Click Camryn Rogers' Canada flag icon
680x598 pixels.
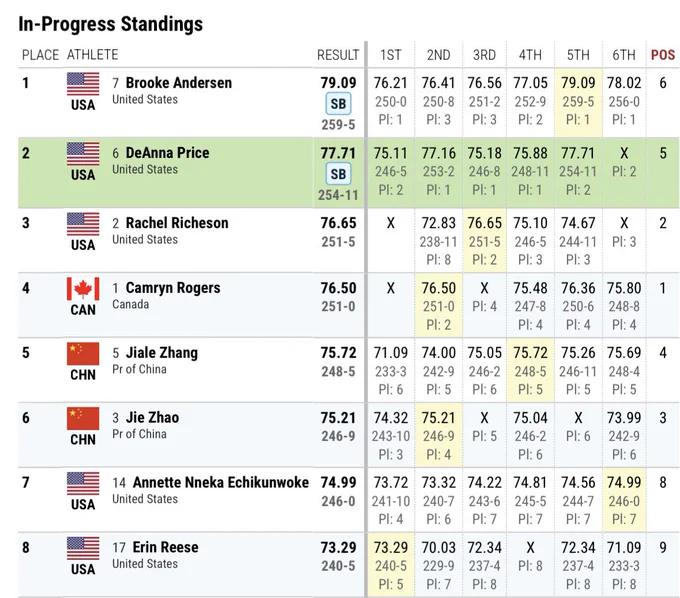(x=83, y=289)
